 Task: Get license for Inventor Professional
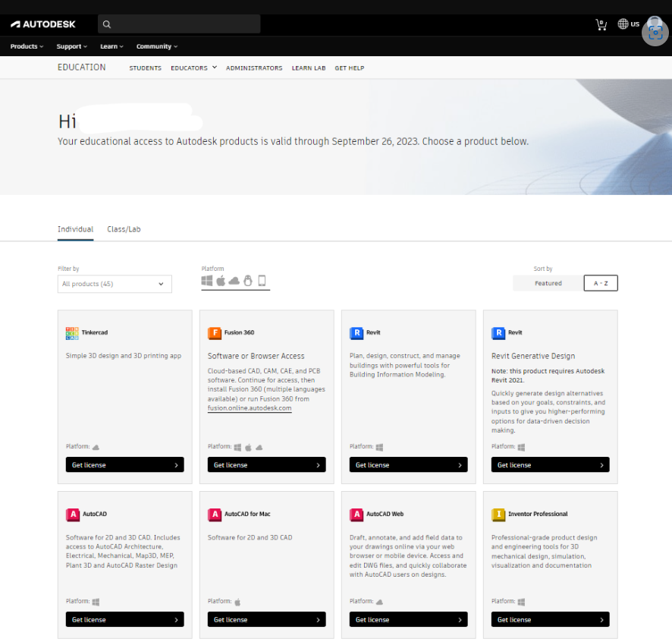pyautogui.click(x=551, y=620)
